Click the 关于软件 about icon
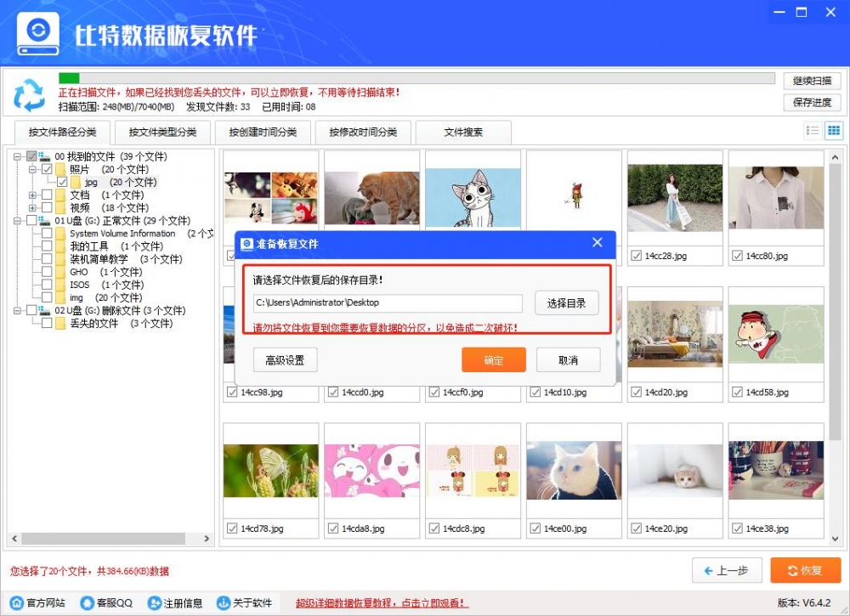This screenshot has width=850, height=616. (223, 603)
